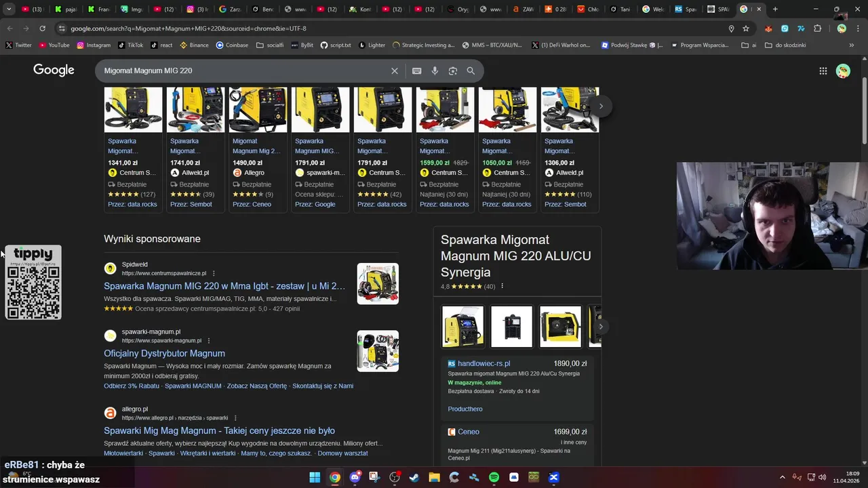Image resolution: width=868 pixels, height=488 pixels.
Task: Focus the 'Migomat Magnum MIG 220' search field
Action: [x=244, y=70]
